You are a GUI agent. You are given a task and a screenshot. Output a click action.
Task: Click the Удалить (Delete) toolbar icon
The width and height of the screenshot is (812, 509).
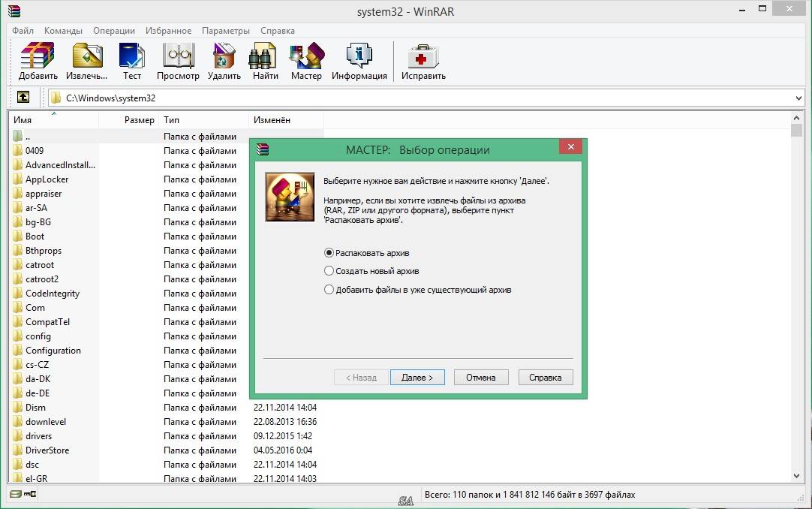[224, 62]
